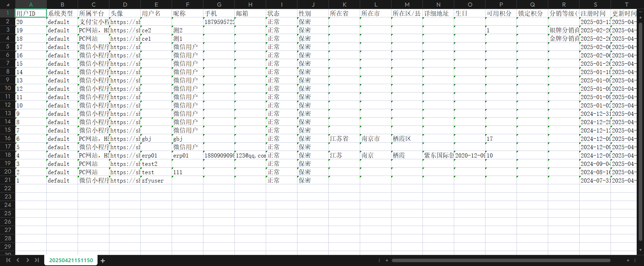The height and width of the screenshot is (266, 644).
Task: Click Select All corner triangle
Action: pyautogui.click(x=8, y=5)
